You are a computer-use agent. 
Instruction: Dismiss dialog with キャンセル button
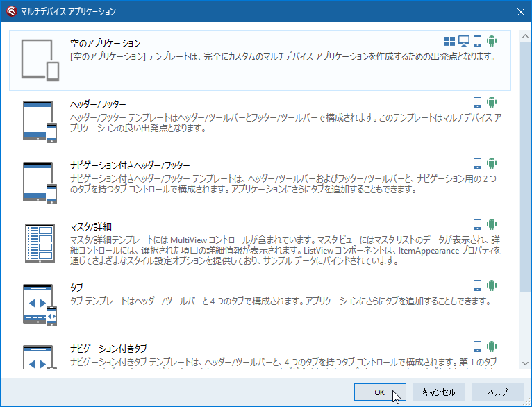(x=439, y=392)
